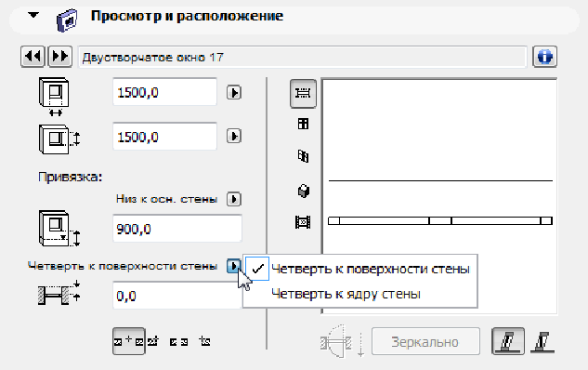Image resolution: width=588 pixels, height=370 pixels.
Task: Click the quarter reveal popup arrow
Action: [x=234, y=266]
